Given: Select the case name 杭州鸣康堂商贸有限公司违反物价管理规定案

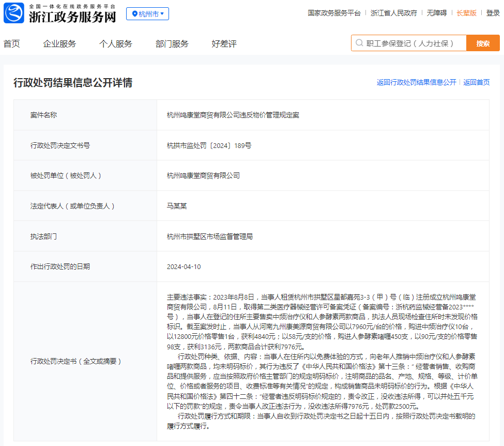Looking at the screenshot, I should 233,115.
